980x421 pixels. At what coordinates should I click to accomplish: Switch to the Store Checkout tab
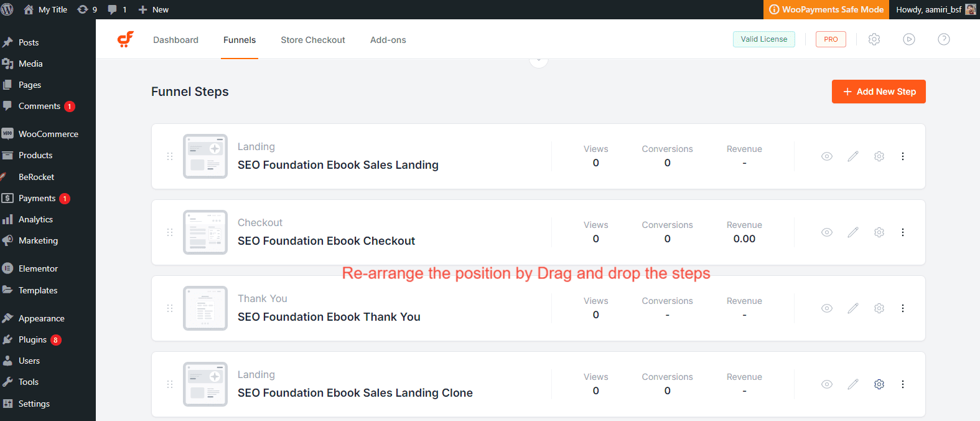click(x=312, y=40)
